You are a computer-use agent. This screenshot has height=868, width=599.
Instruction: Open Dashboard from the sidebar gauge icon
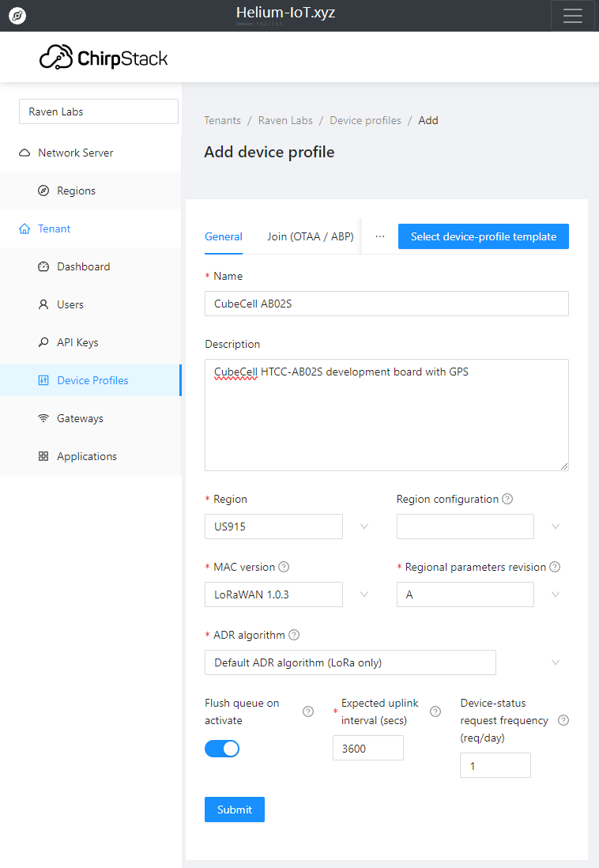coord(43,266)
